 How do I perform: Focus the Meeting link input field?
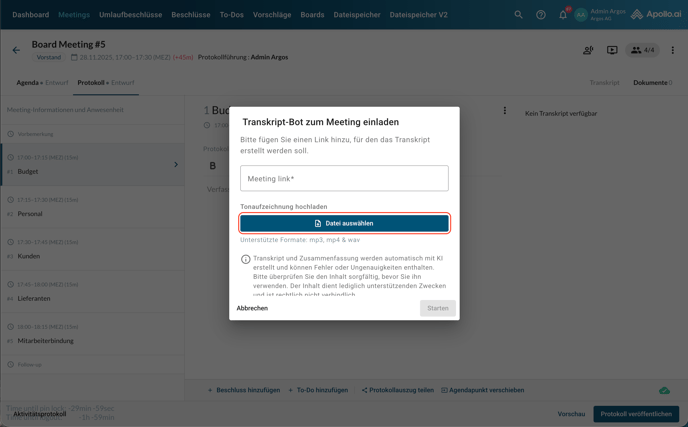(x=344, y=179)
